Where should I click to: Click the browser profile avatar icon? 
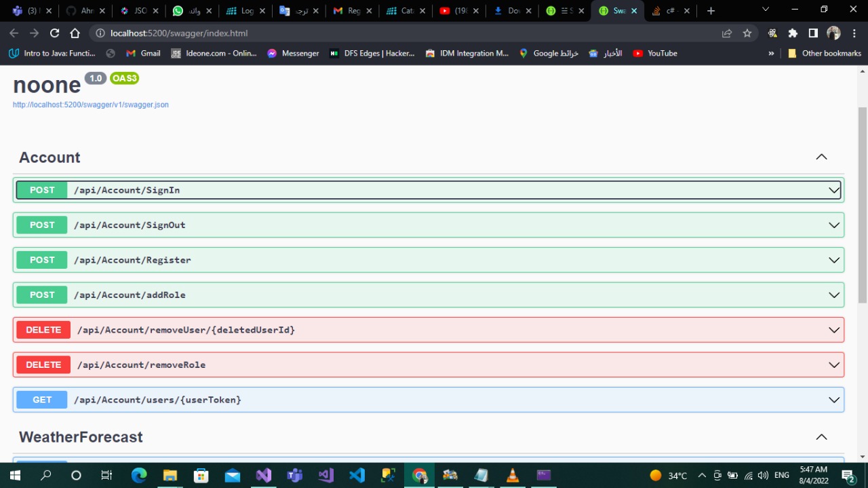[x=833, y=33]
